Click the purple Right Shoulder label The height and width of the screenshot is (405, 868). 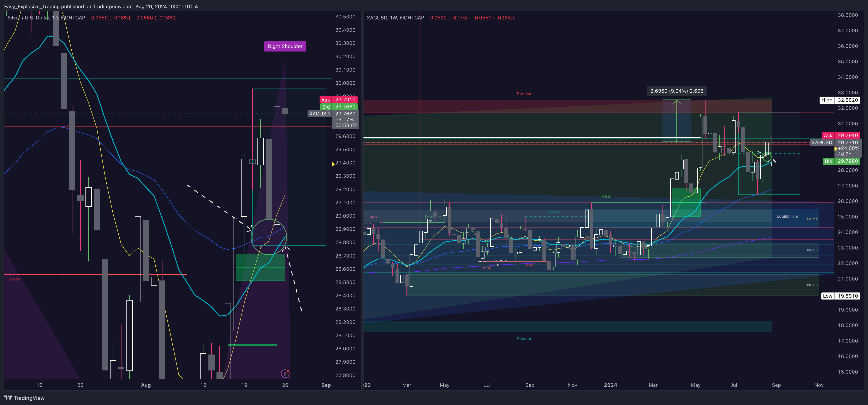click(285, 47)
